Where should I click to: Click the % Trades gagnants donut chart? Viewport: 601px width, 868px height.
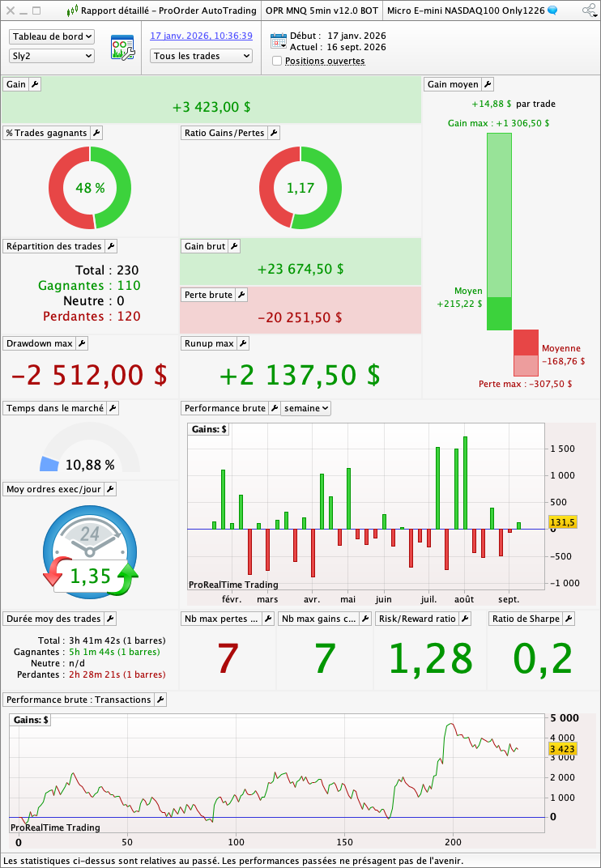pyautogui.click(x=90, y=188)
